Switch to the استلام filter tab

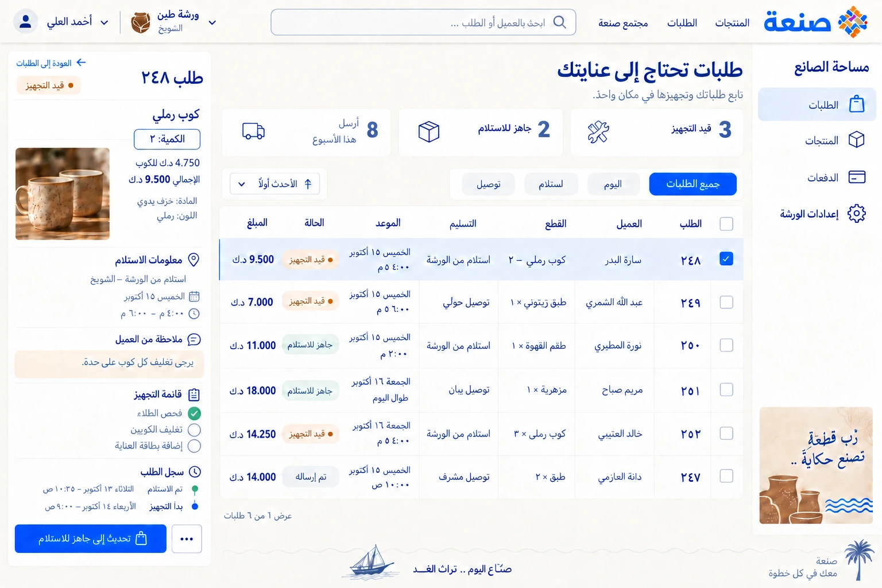[551, 184]
